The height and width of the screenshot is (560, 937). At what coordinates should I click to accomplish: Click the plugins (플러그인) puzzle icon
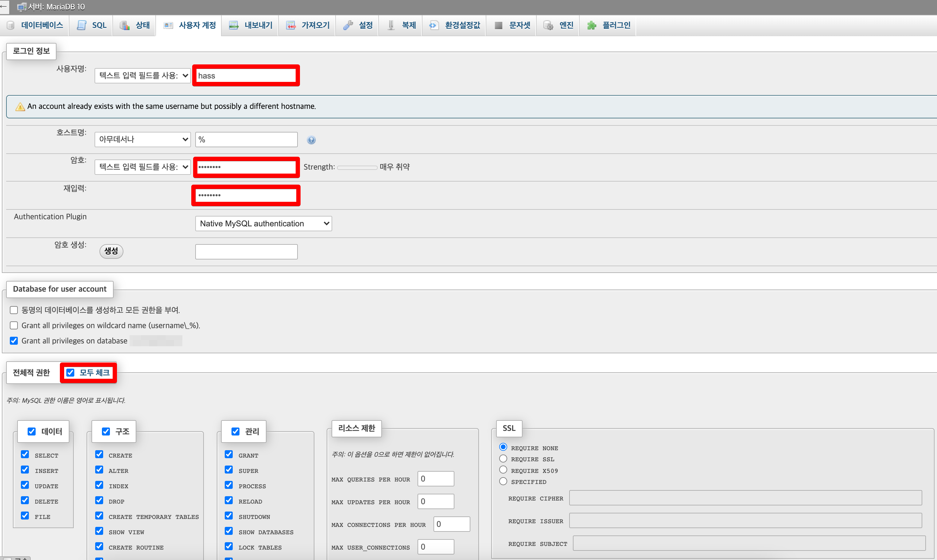(x=591, y=25)
